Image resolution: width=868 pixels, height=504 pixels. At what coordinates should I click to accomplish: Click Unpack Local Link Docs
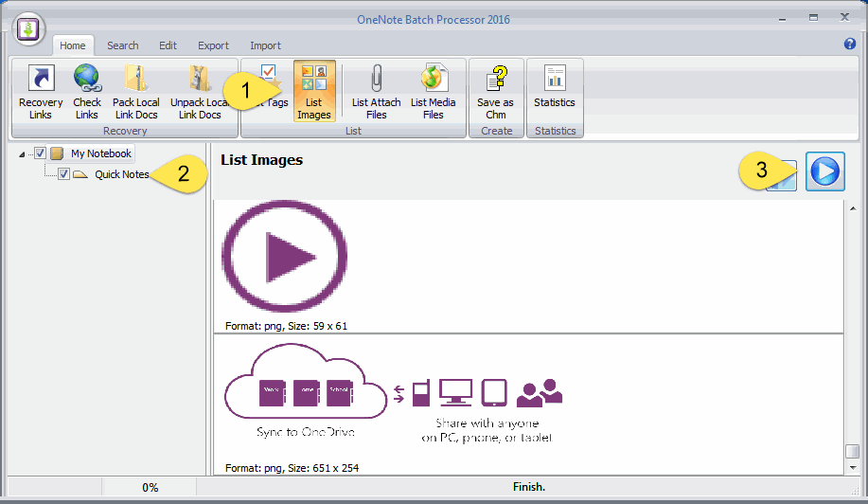click(x=200, y=91)
